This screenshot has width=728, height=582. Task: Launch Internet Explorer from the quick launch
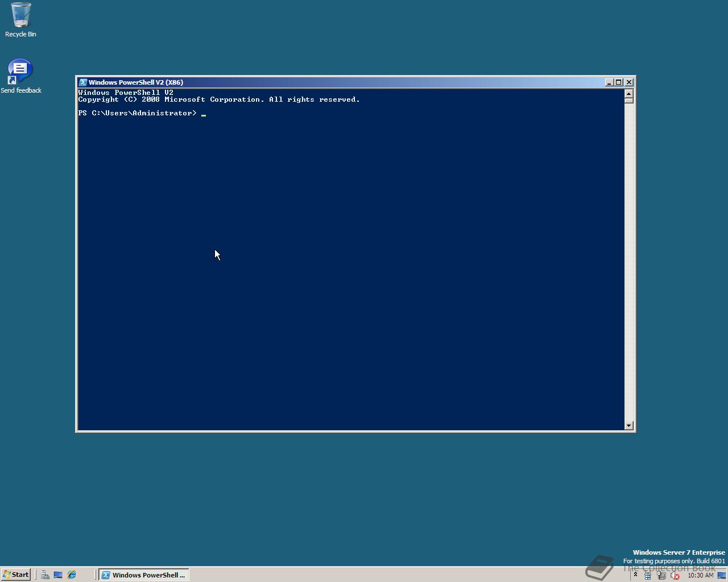pyautogui.click(x=72, y=575)
